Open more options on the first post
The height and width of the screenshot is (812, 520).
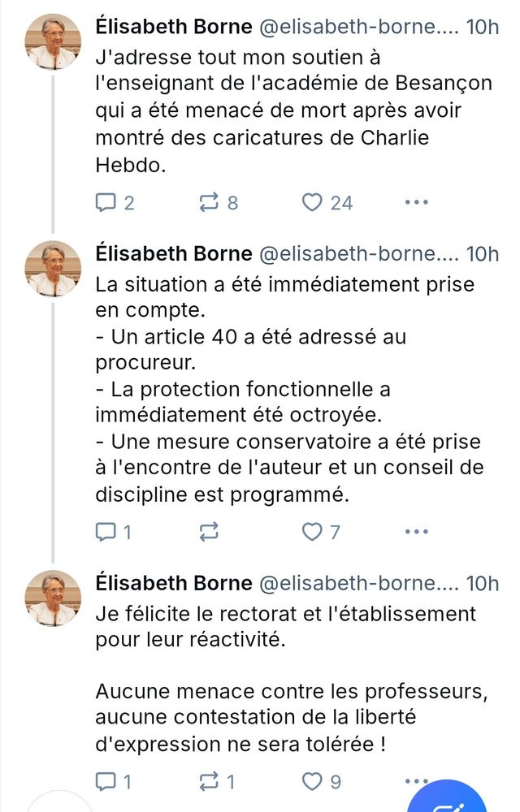click(x=416, y=202)
